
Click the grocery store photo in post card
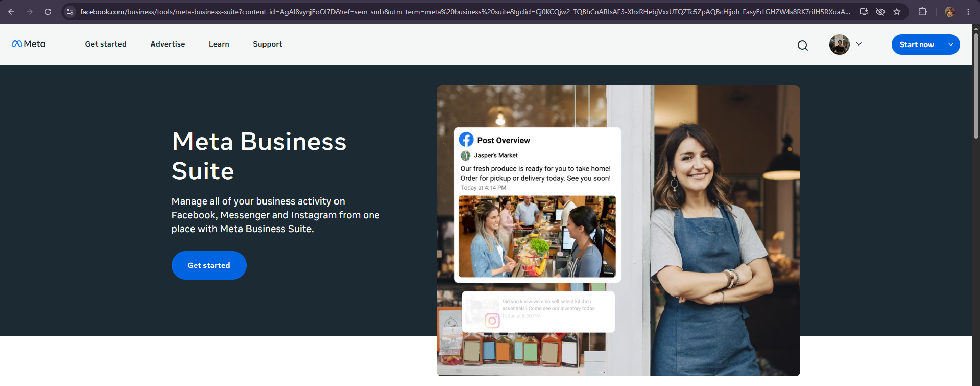537,236
